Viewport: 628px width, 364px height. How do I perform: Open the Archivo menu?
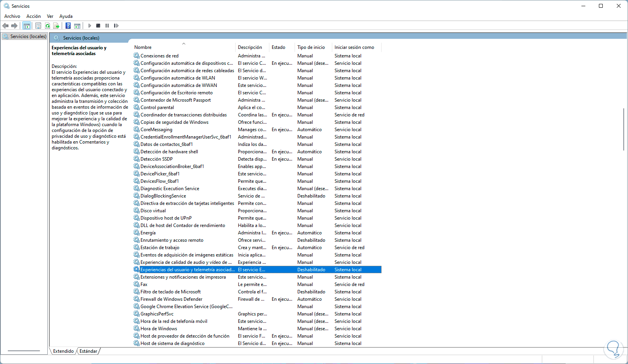12,16
